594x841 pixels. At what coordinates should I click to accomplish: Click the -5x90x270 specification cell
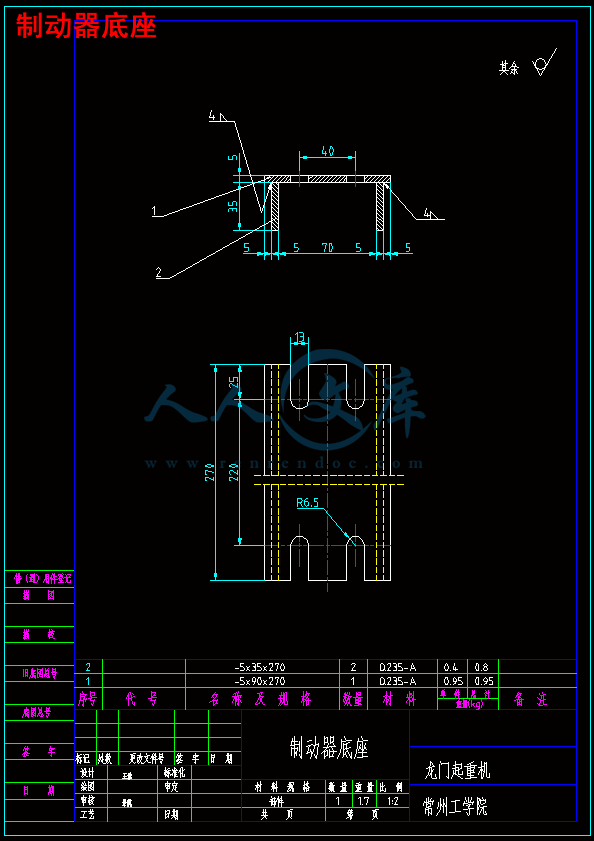click(x=262, y=681)
